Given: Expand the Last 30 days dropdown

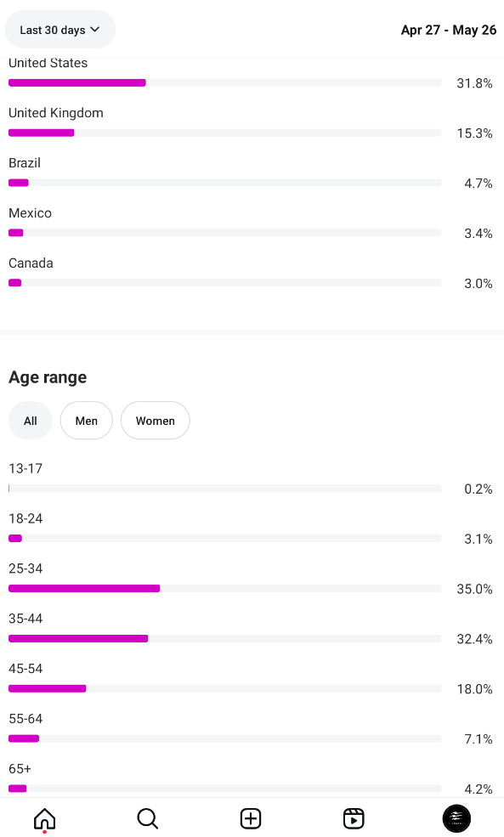Looking at the screenshot, I should (59, 30).
